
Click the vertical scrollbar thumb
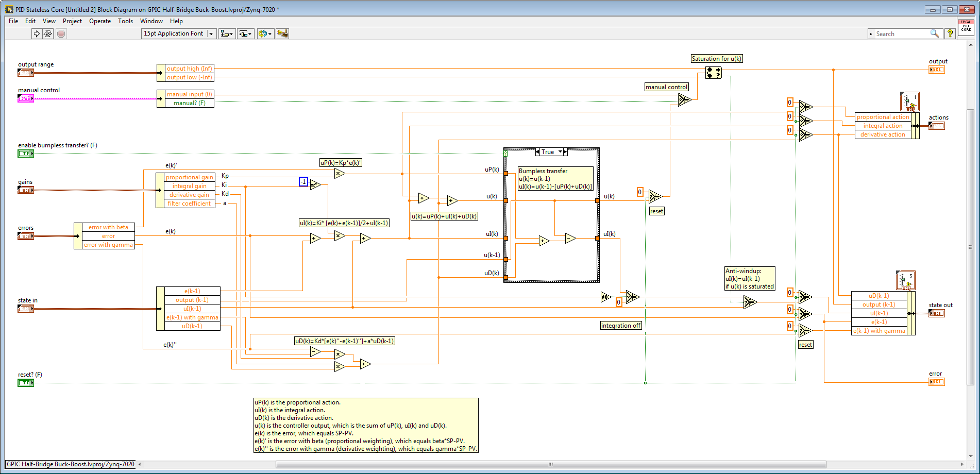click(970, 247)
